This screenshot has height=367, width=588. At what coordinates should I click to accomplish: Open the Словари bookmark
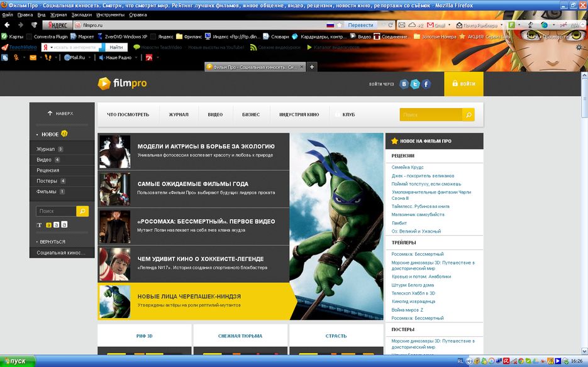point(276,36)
